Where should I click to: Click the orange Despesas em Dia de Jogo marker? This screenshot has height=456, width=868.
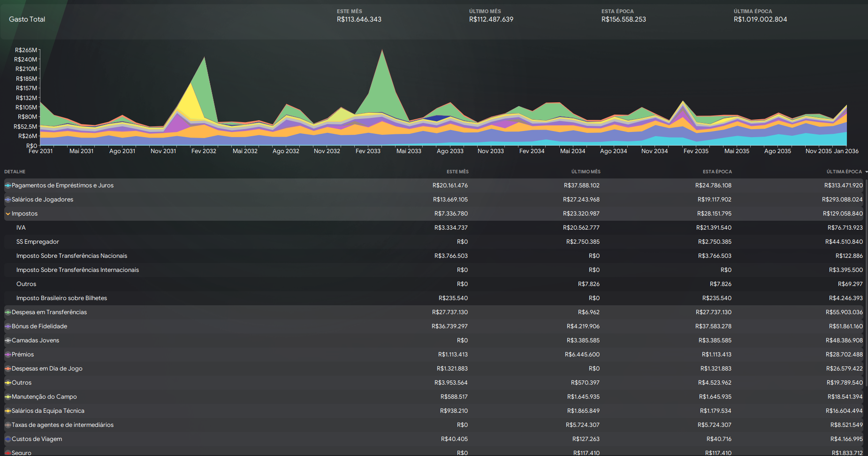click(8, 369)
